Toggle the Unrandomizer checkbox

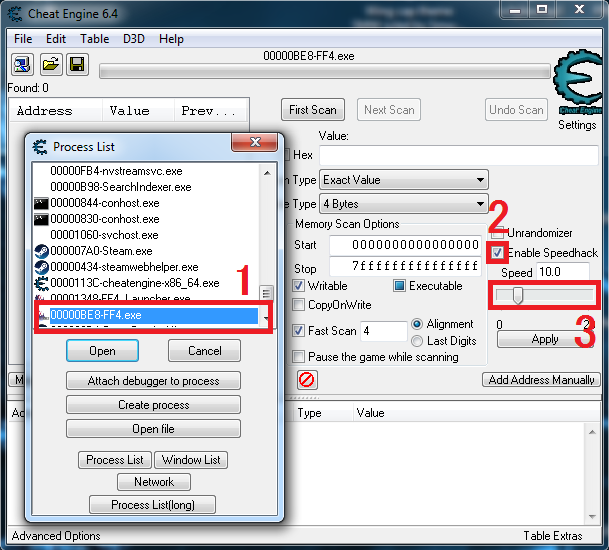tap(498, 233)
